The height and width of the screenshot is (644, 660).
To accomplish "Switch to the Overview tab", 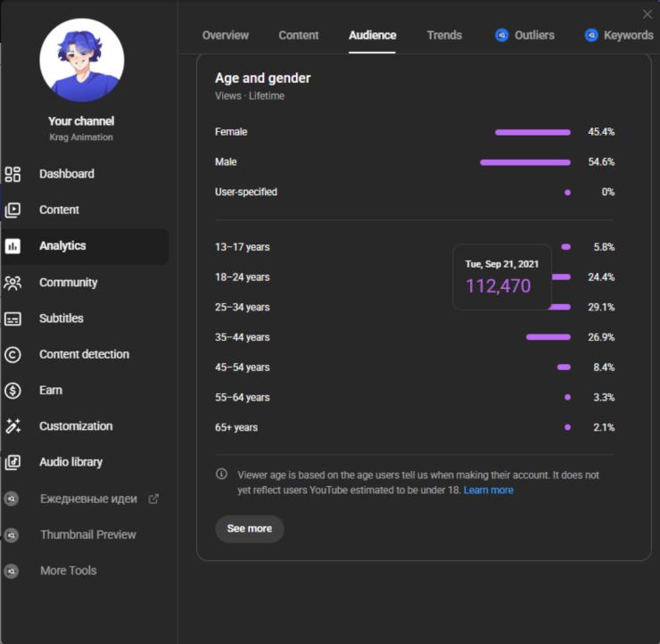I will 226,36.
